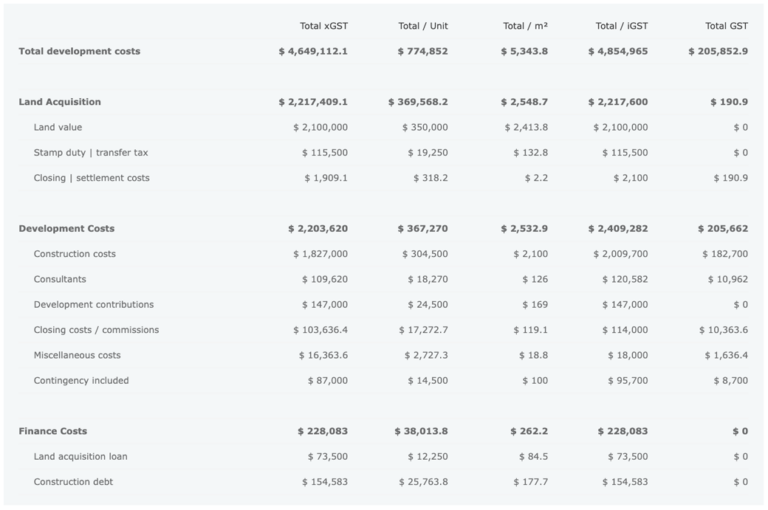The image size is (768, 510).
Task: Click the Total GST column header
Action: [x=726, y=25]
